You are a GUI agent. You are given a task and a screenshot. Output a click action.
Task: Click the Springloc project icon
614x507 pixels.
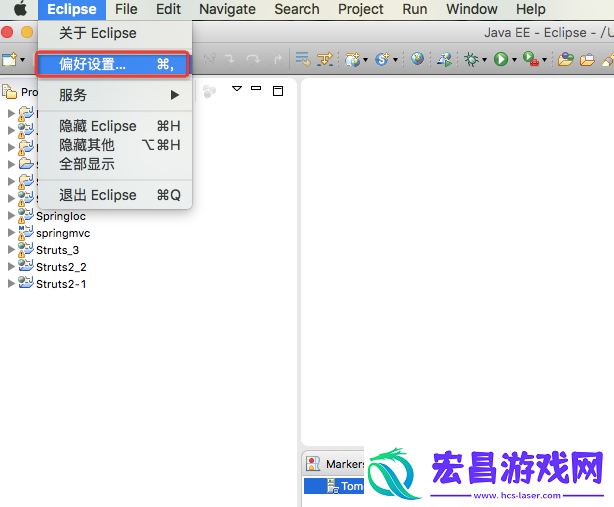(26, 215)
